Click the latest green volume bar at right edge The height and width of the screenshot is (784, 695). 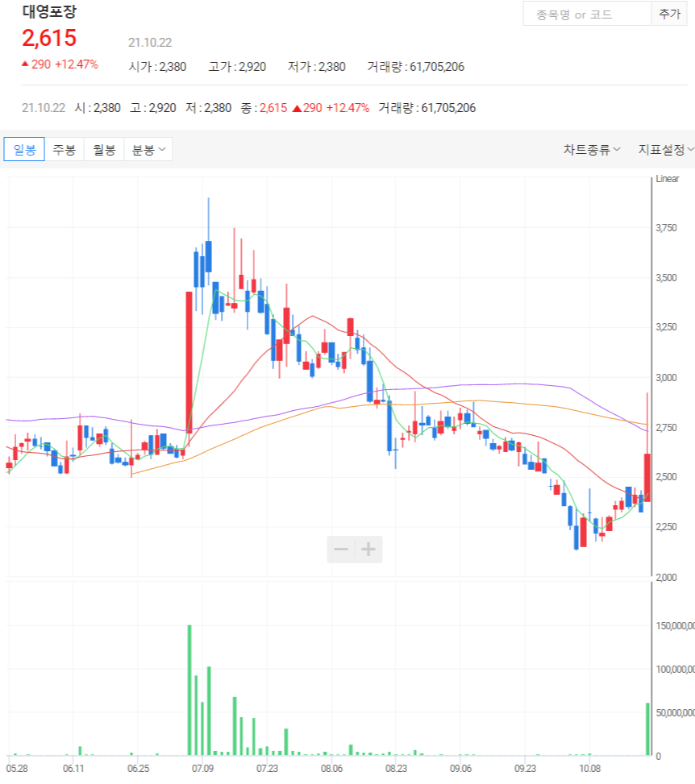[648, 729]
